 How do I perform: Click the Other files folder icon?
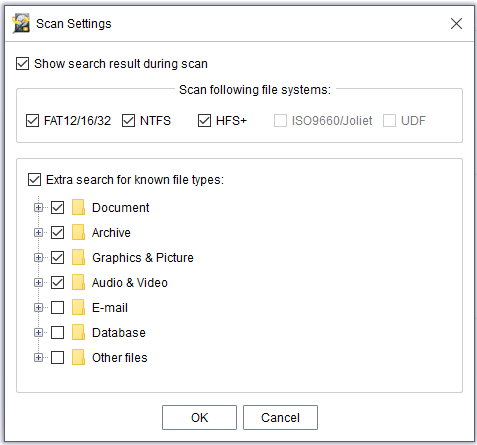(x=78, y=357)
